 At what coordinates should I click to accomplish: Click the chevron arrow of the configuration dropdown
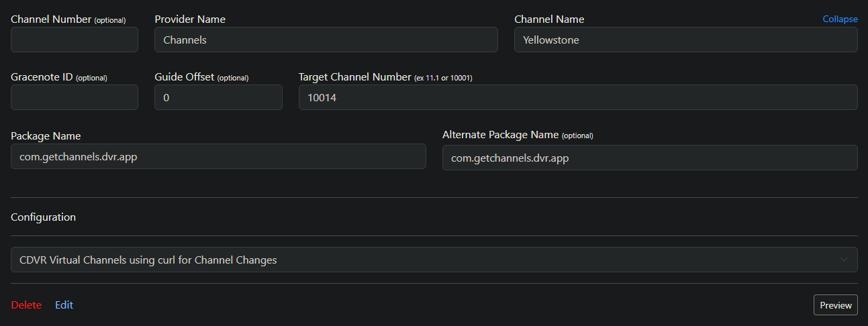[x=843, y=260]
